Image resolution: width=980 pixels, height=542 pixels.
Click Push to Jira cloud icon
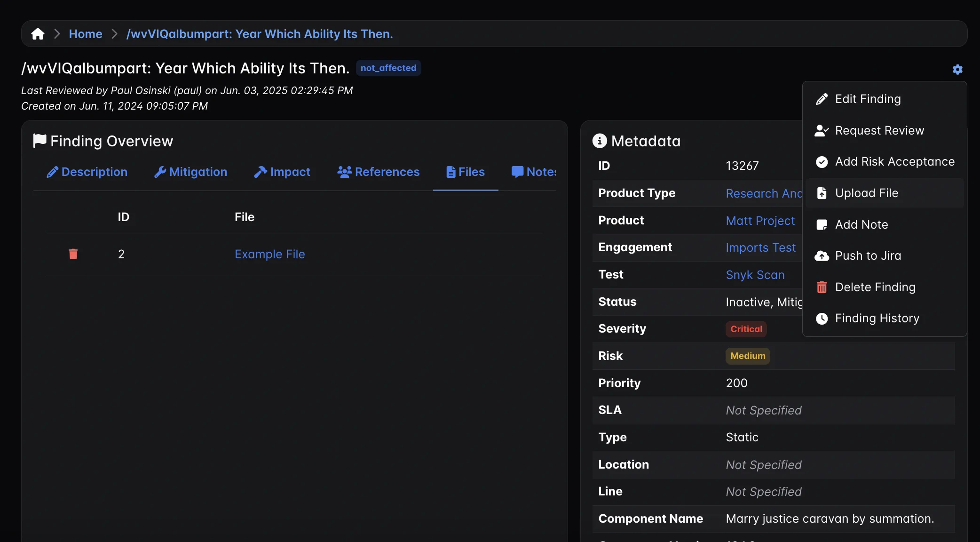click(x=822, y=256)
